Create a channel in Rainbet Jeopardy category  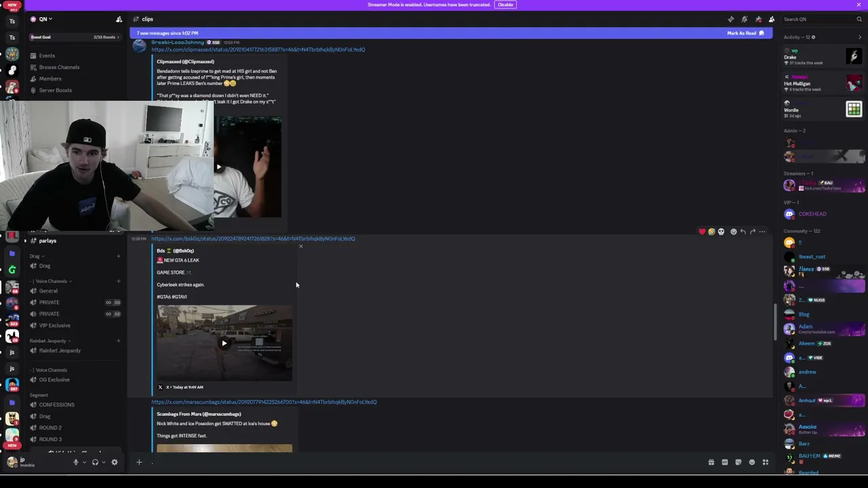(x=118, y=341)
